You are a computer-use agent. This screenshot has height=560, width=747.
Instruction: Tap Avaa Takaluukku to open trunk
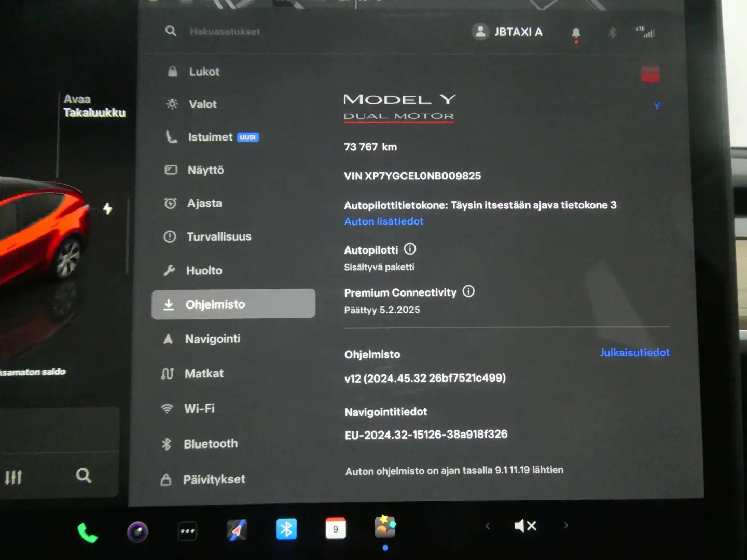[94, 106]
